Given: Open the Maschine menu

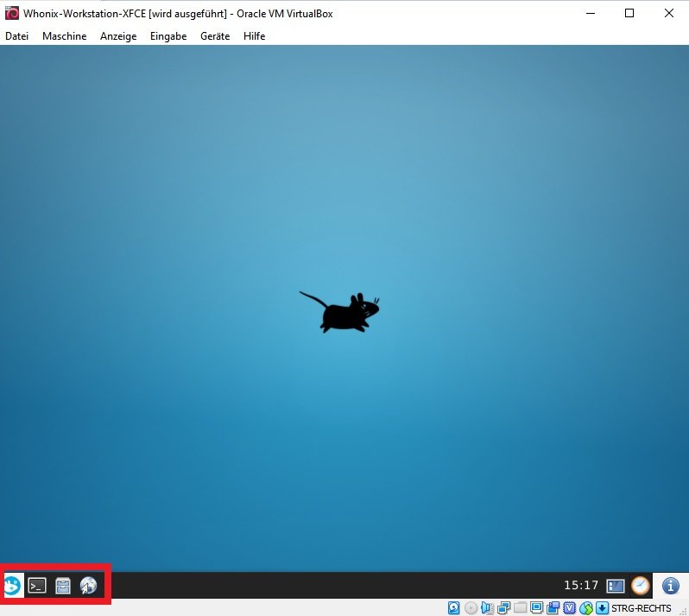Looking at the screenshot, I should point(64,36).
